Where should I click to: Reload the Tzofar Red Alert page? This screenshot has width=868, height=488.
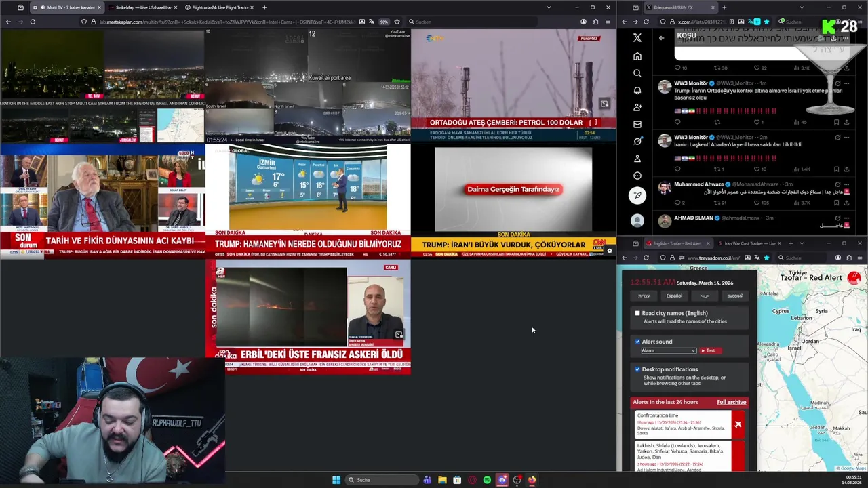point(646,258)
